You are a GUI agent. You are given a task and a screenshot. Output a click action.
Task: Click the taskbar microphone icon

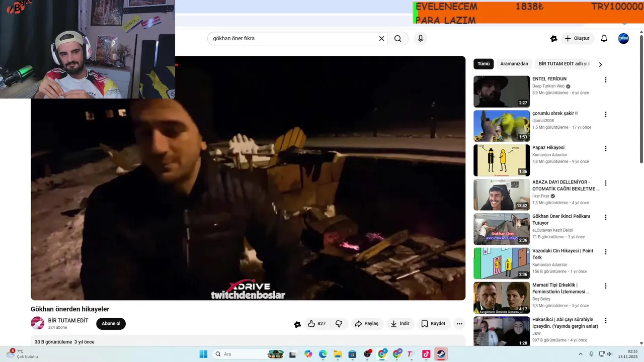(591, 354)
